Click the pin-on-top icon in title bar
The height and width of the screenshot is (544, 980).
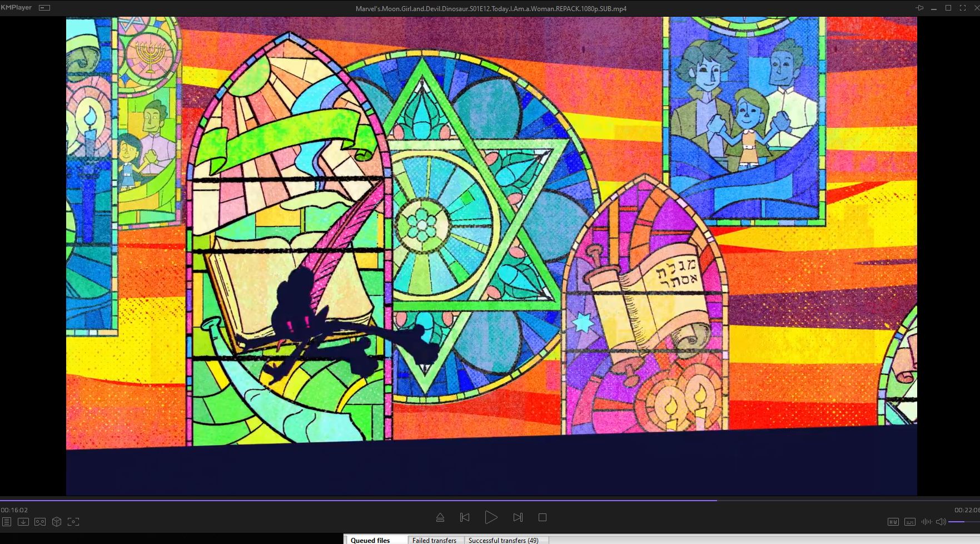919,8
